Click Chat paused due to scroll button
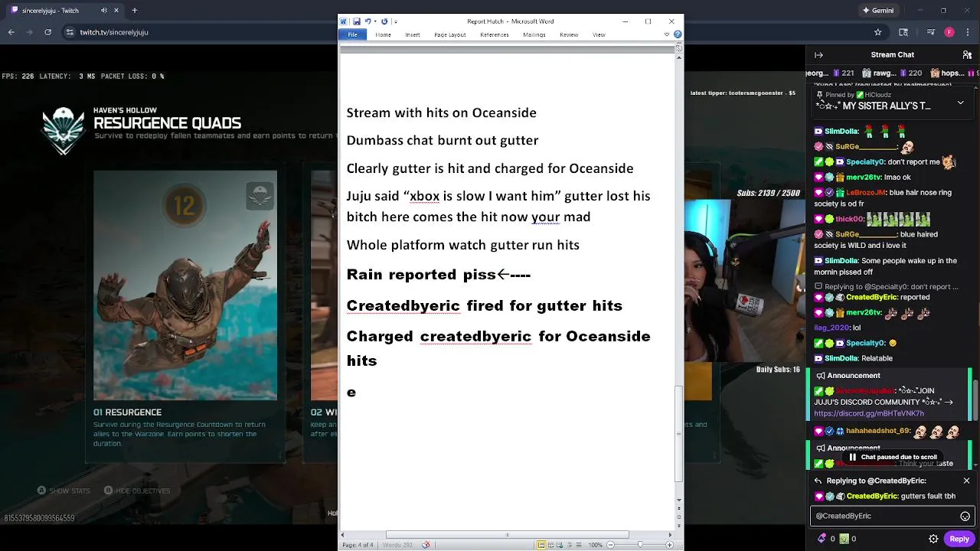 893,457
